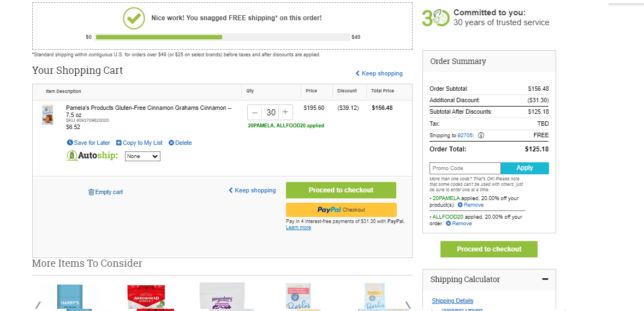Collapse the Shipping Calculator panel
644x311 pixels.
pos(545,279)
